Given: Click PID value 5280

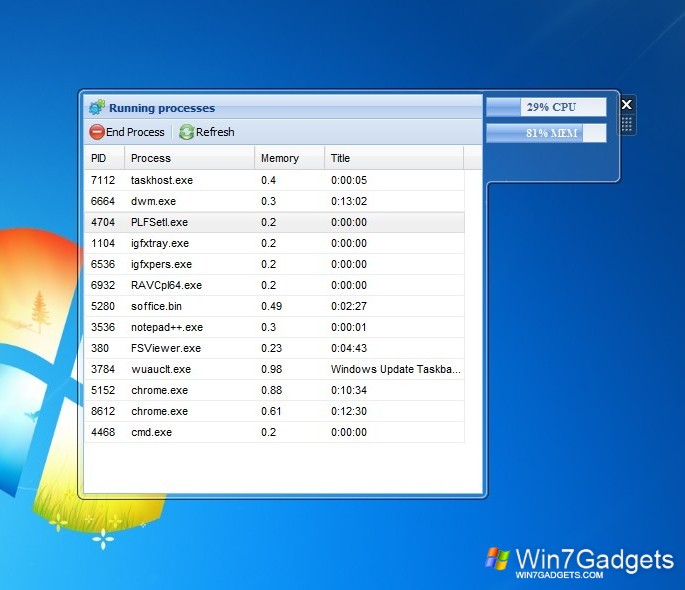Looking at the screenshot, I should pos(103,306).
